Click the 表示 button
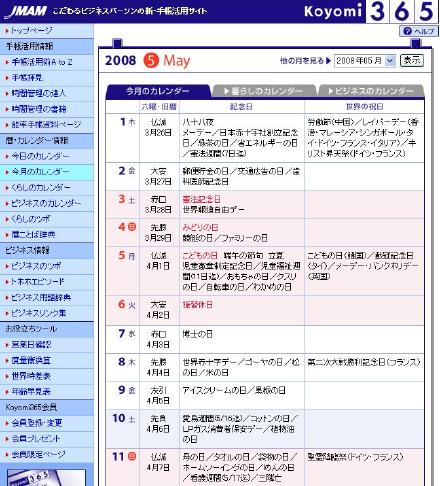Screen dimensions: 440x486 click(412, 60)
